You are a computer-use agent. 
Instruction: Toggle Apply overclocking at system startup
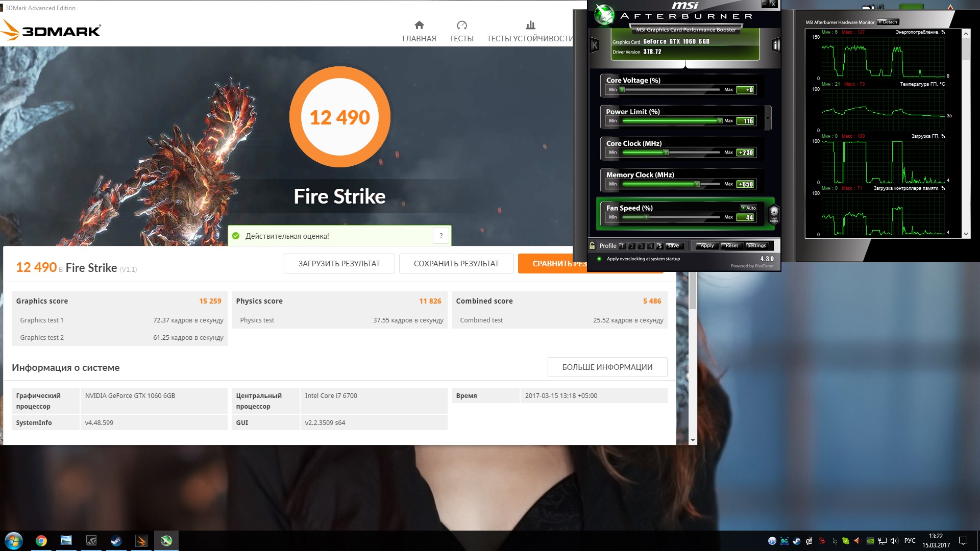coord(599,259)
